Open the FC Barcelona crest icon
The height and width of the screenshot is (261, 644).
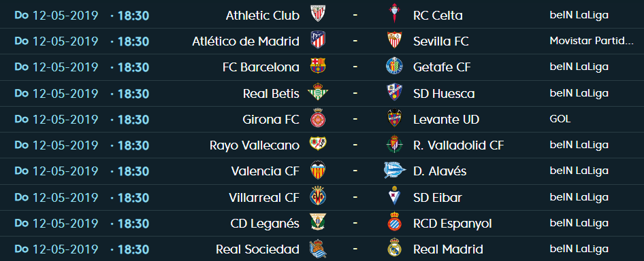pos(317,66)
